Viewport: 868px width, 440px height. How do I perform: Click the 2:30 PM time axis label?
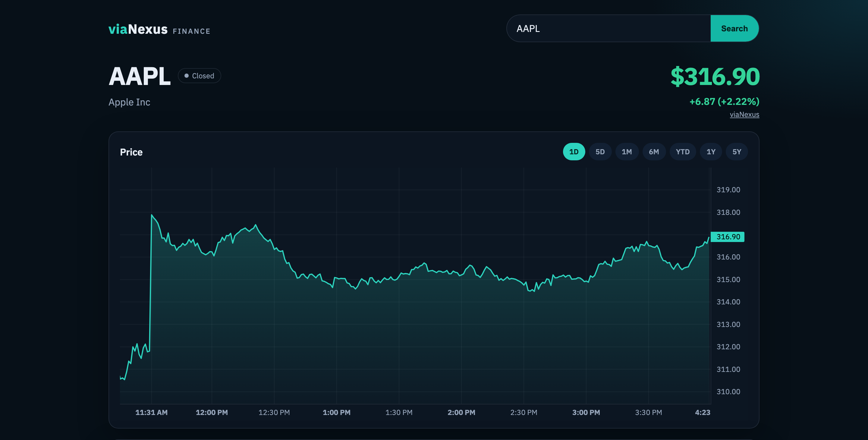click(524, 412)
